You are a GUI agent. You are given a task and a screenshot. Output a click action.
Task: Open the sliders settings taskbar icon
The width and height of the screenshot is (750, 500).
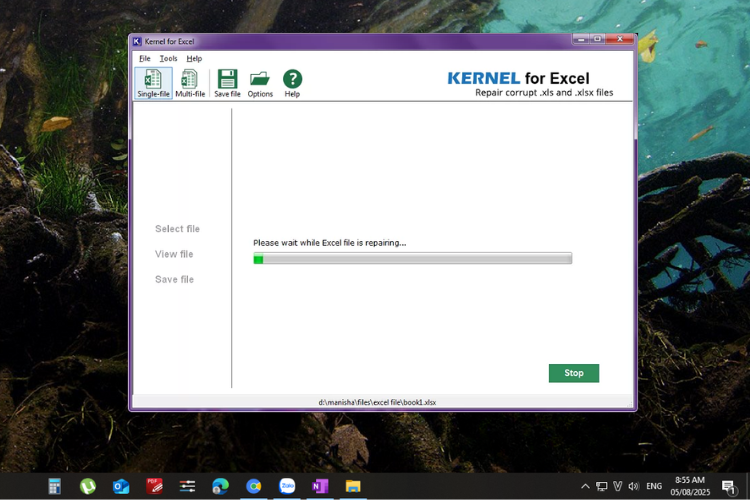[187, 487]
